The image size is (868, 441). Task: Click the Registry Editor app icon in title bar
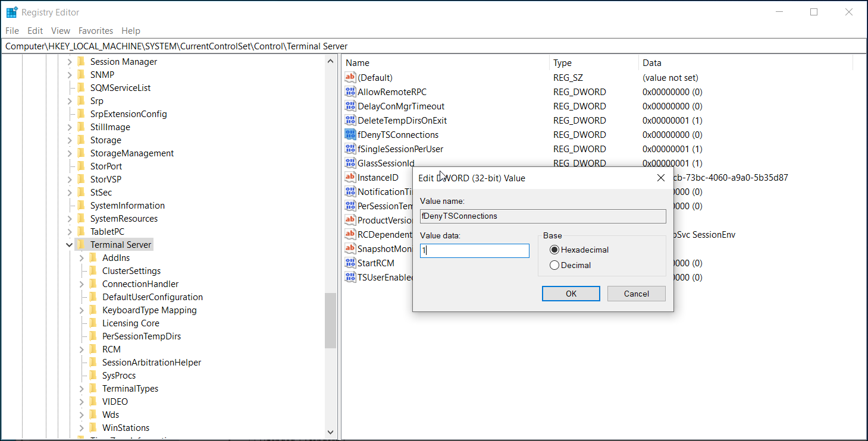pyautogui.click(x=12, y=12)
